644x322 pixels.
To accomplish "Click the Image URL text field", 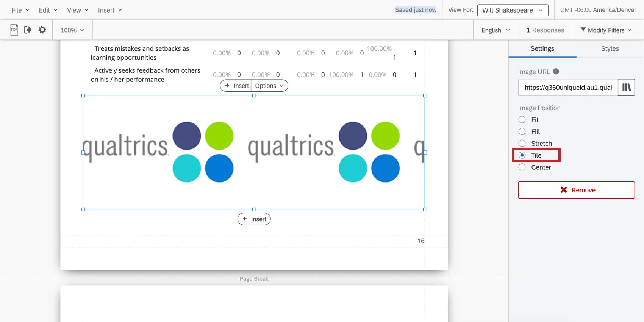I will point(568,88).
